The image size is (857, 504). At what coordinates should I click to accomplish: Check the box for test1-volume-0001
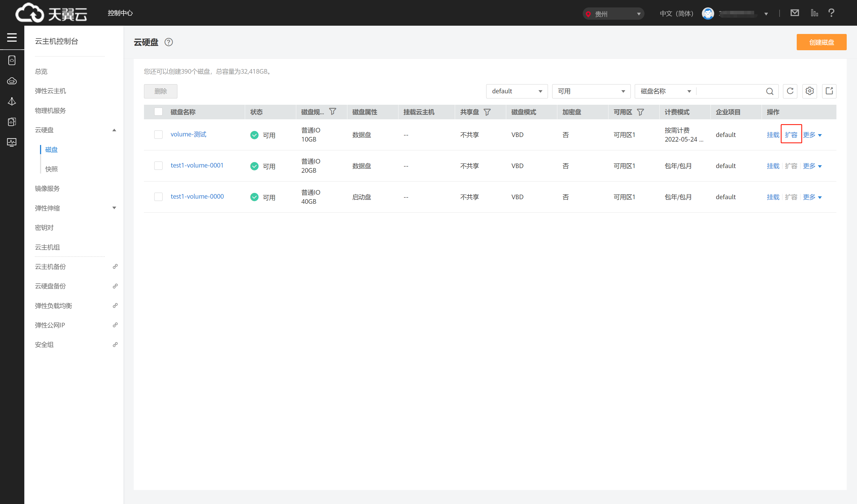click(158, 166)
